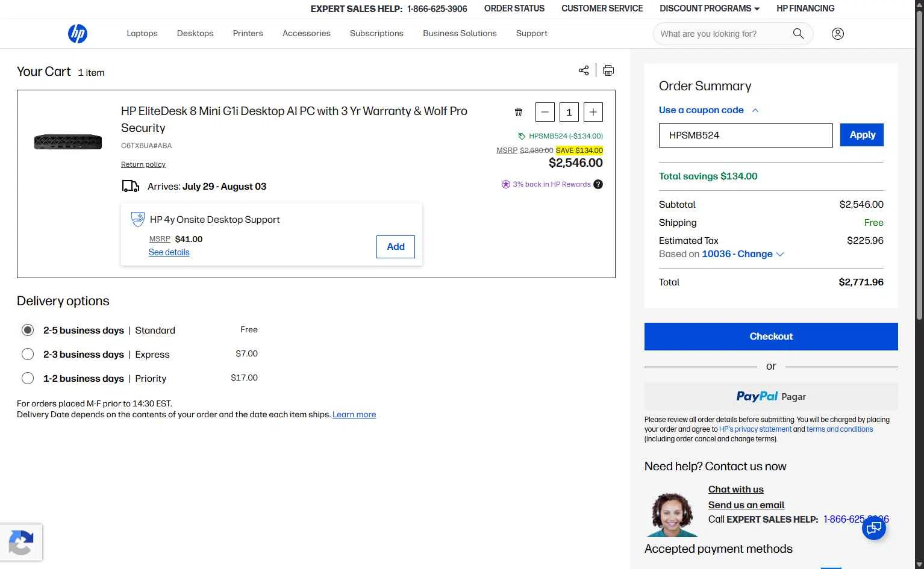Open the EliteDesk 8 Mini G1i product title
This screenshot has width=924, height=569.
click(294, 119)
